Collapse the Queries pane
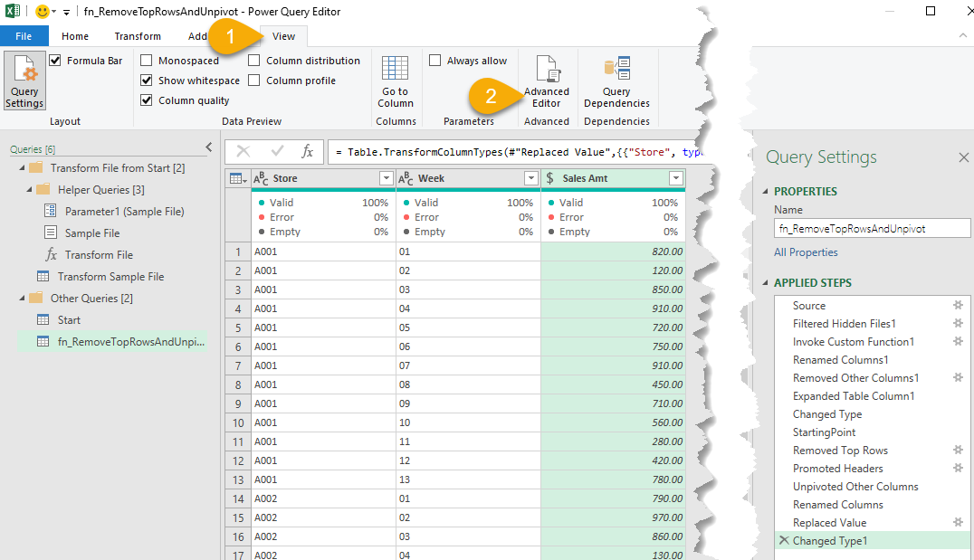The width and height of the screenshot is (974, 560). point(209,147)
